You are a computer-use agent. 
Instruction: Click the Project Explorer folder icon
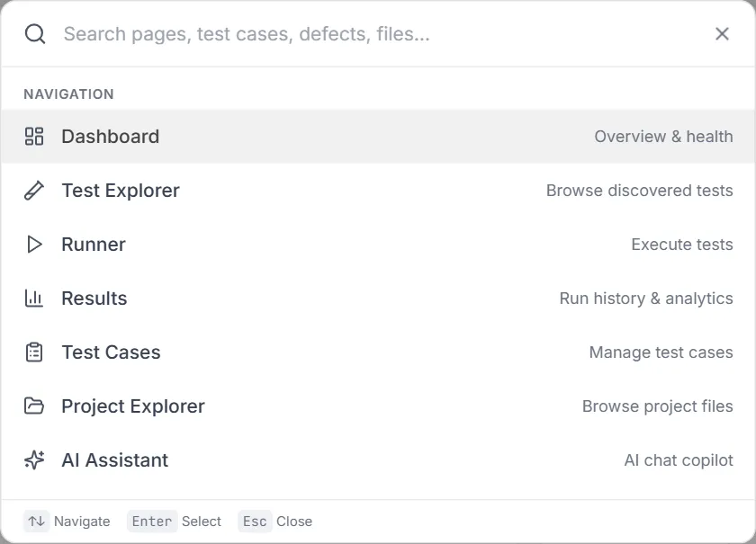coord(34,406)
